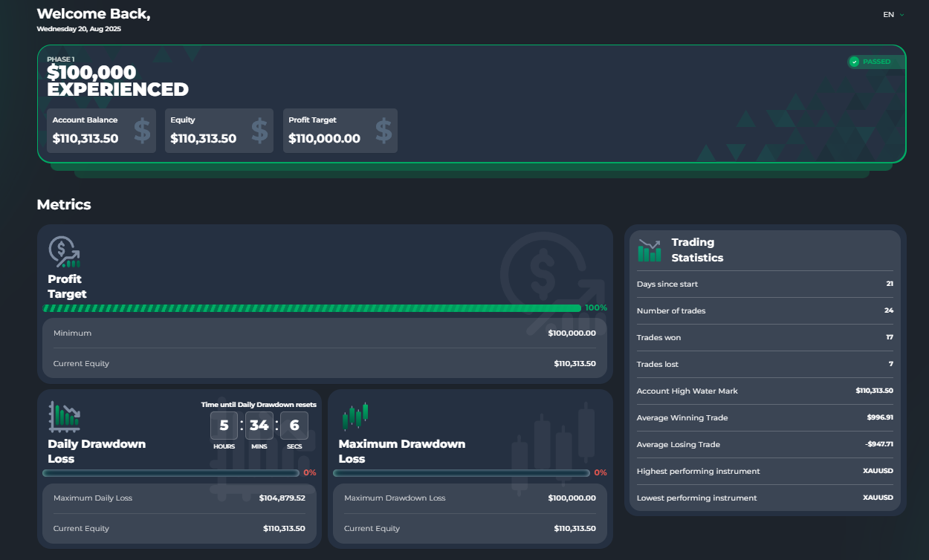
Task: Click the mins box showing 34
Action: [259, 426]
